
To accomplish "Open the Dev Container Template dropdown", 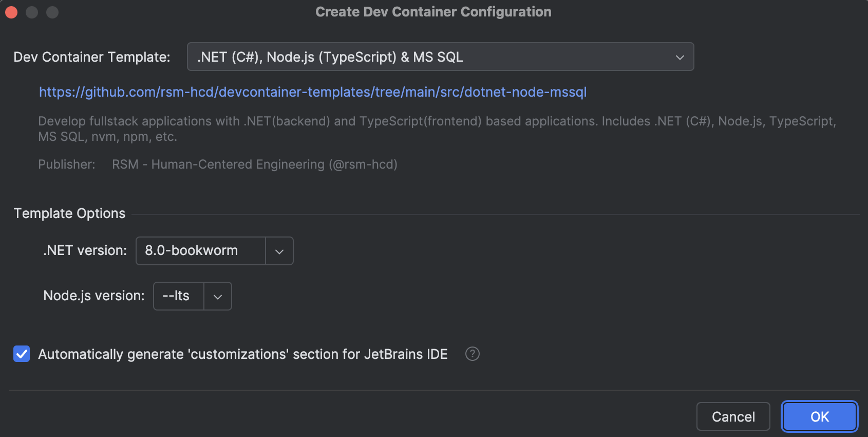I will coord(431,57).
